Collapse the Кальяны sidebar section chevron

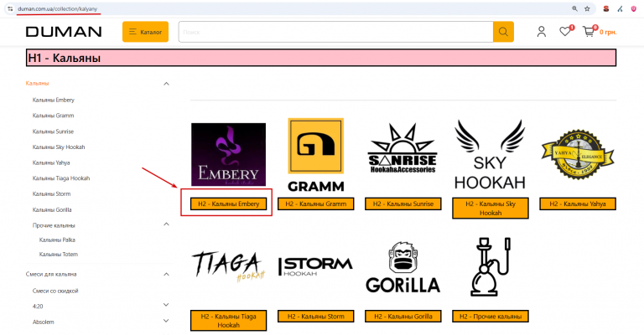pyautogui.click(x=166, y=84)
